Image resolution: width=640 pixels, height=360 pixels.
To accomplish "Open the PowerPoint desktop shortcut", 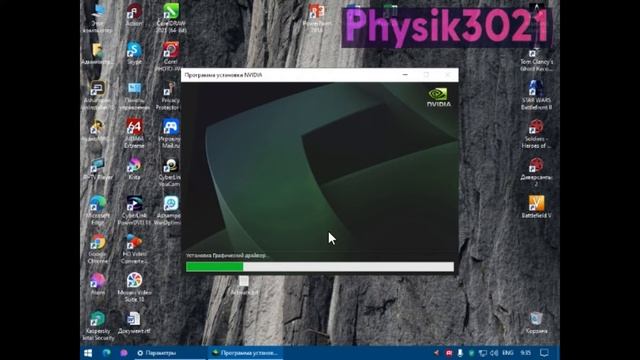I will pos(317,18).
